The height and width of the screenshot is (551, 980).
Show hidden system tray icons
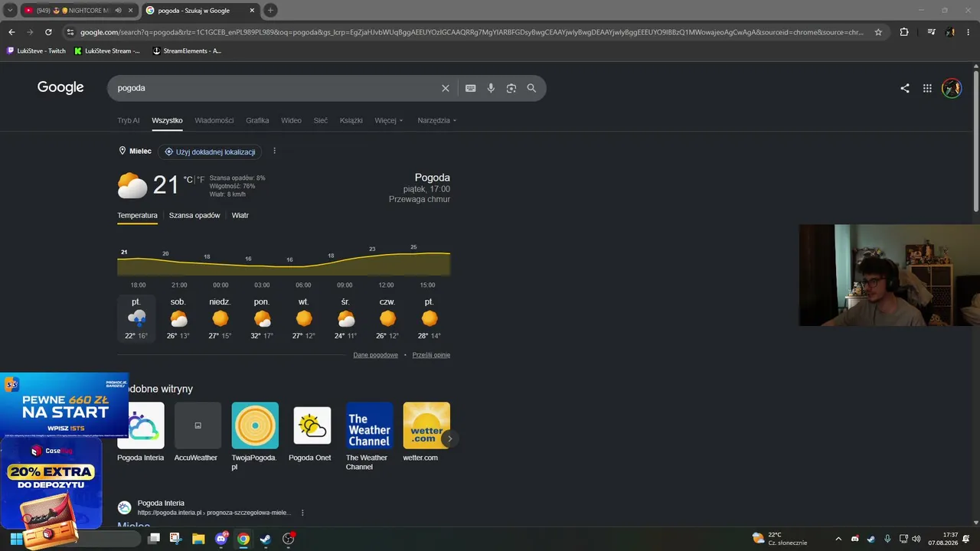(x=838, y=539)
